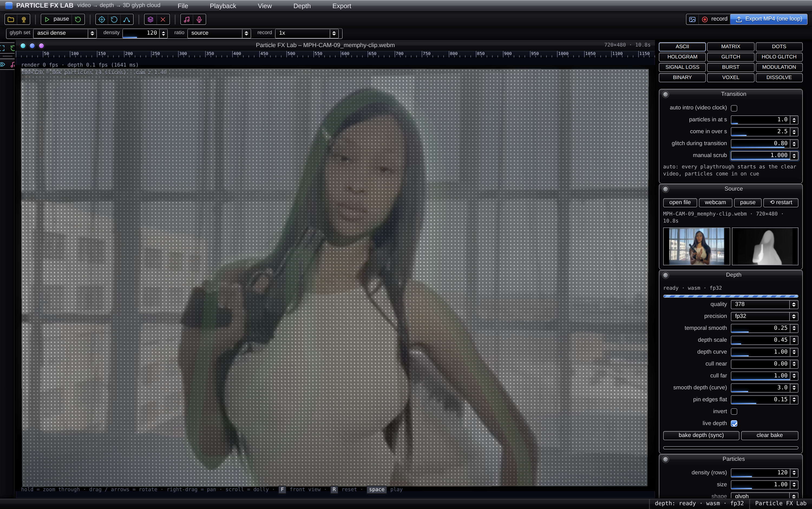
Task: Click the green restart loop icon
Action: 78,19
